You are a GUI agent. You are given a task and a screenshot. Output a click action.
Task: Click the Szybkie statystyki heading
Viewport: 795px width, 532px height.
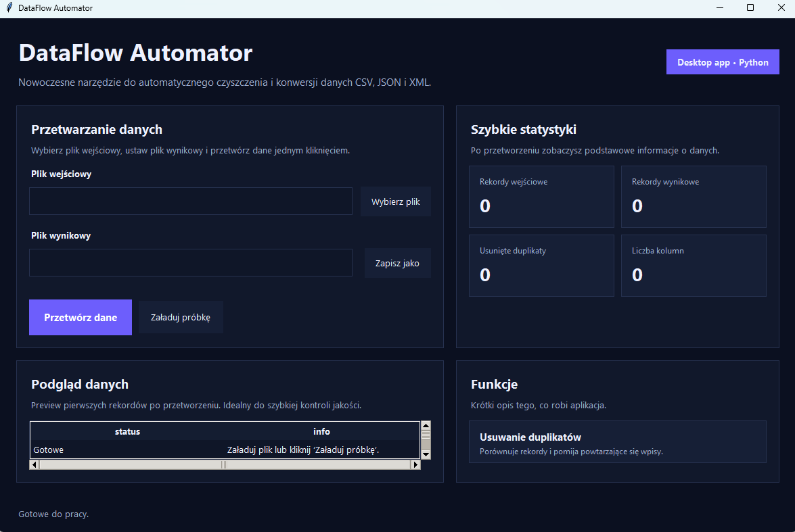coord(524,130)
